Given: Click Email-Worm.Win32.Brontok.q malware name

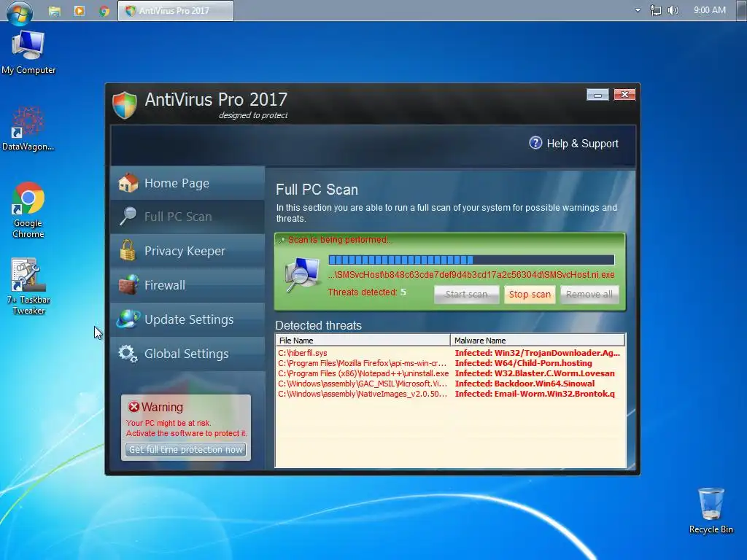Looking at the screenshot, I should 535,394.
